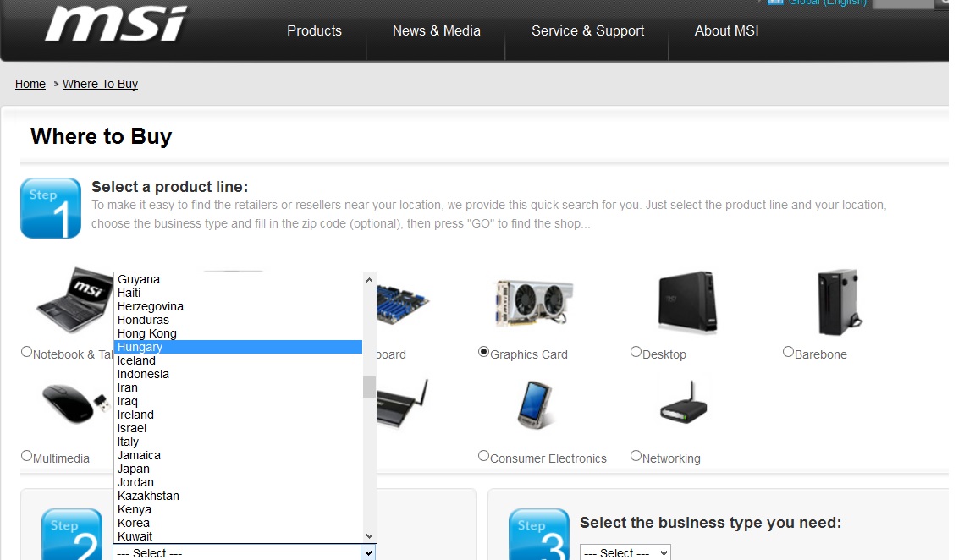Open the business type Select dropdown
The width and height of the screenshot is (975, 560).
625,552
